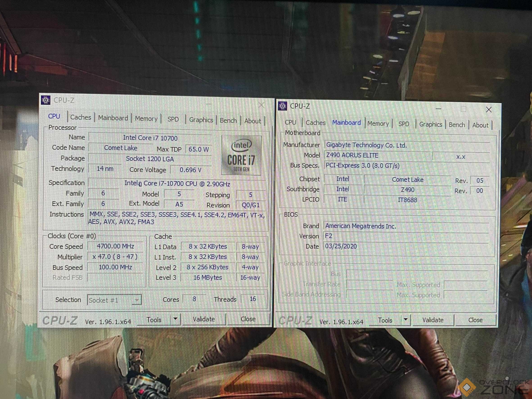Close the left CPU-Z window

[x=261, y=105]
